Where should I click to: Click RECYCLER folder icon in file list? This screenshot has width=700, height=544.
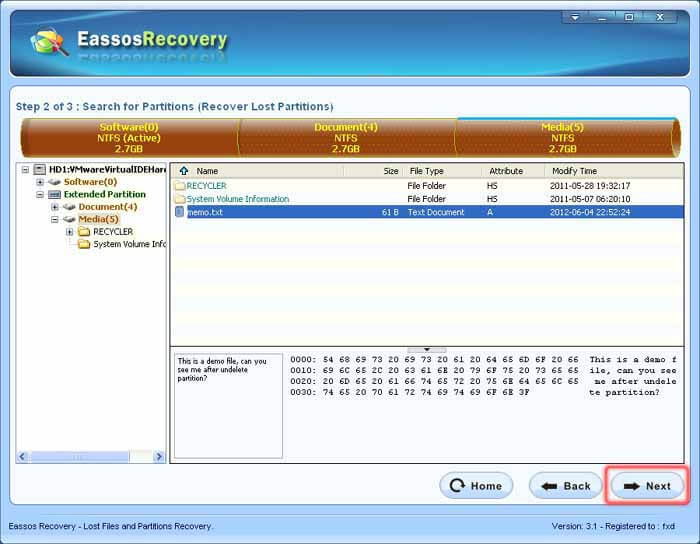pyautogui.click(x=180, y=186)
